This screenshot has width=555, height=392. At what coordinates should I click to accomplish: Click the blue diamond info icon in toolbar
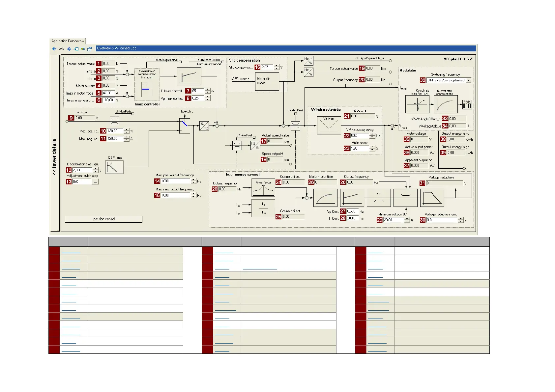(69, 49)
